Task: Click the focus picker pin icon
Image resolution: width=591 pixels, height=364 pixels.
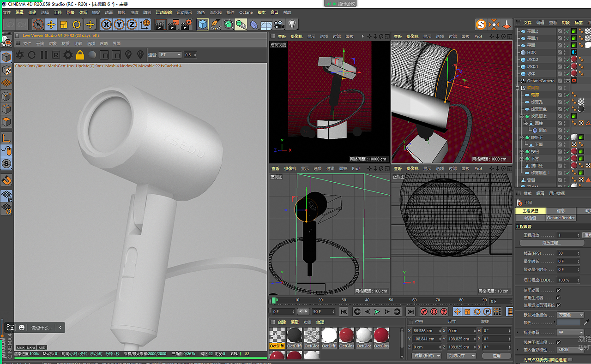Action: [129, 55]
